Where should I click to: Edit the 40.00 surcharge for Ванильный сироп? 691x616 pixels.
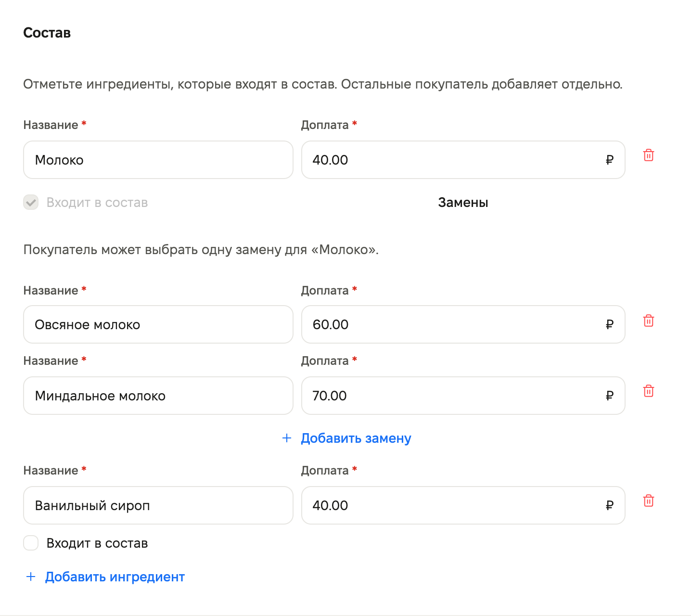[463, 505]
